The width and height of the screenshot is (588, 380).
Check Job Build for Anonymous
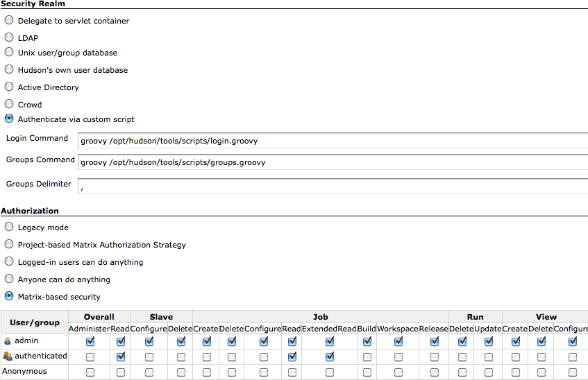(x=367, y=372)
